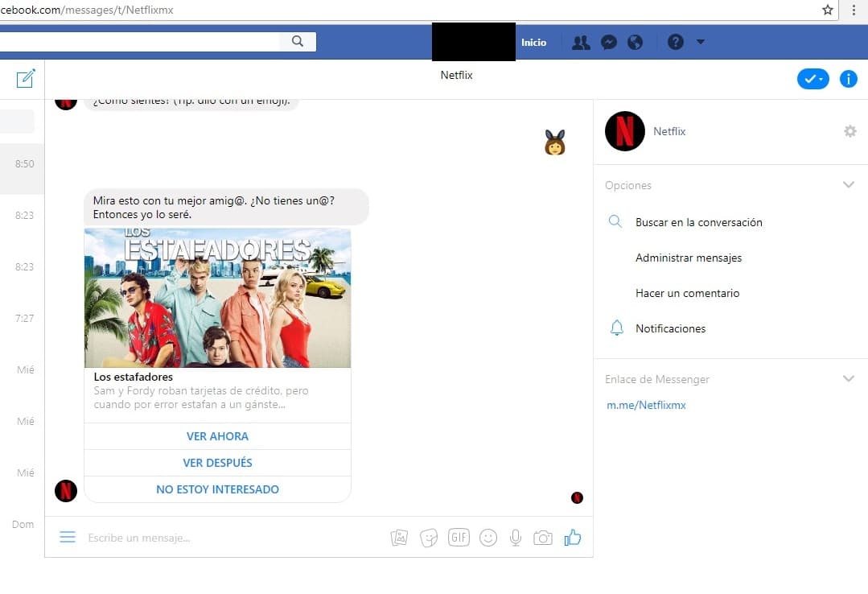Image resolution: width=868 pixels, height=594 pixels.
Task: Toggle the conversation information panel icon
Action: coord(848,79)
